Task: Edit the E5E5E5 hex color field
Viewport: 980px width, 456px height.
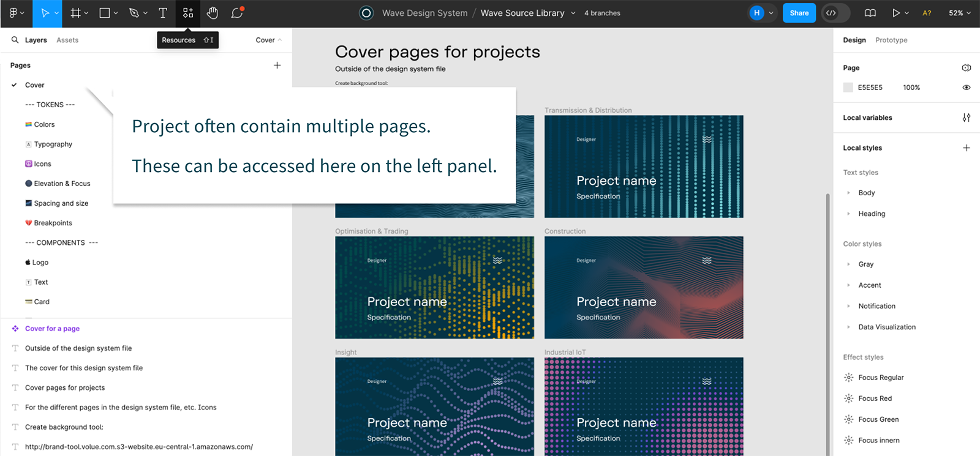Action: click(x=870, y=88)
